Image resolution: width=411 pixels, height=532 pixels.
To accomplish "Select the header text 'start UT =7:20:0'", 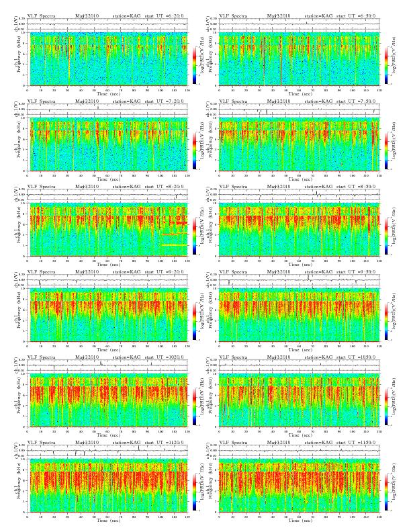I will tap(165, 101).
